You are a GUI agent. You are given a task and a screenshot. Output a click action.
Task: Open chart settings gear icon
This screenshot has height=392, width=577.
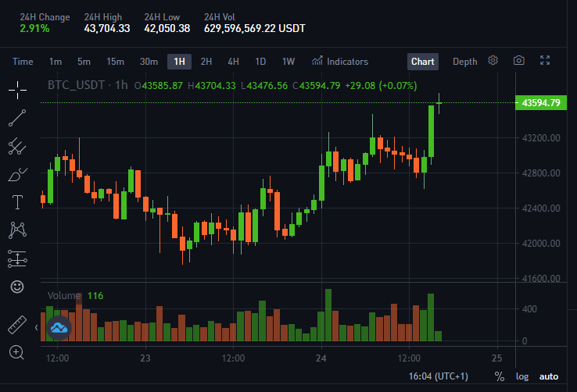coord(493,60)
